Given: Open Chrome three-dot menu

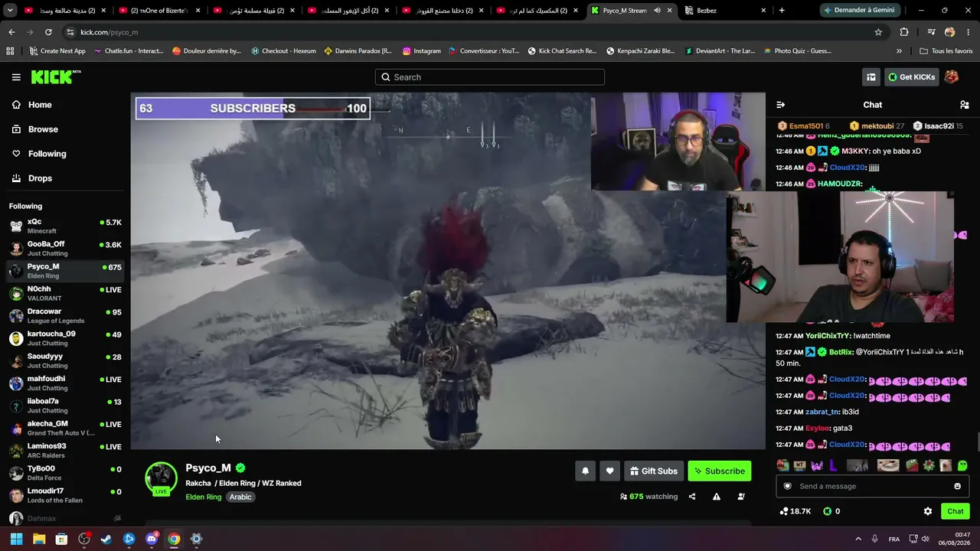Looking at the screenshot, I should pos(969,32).
